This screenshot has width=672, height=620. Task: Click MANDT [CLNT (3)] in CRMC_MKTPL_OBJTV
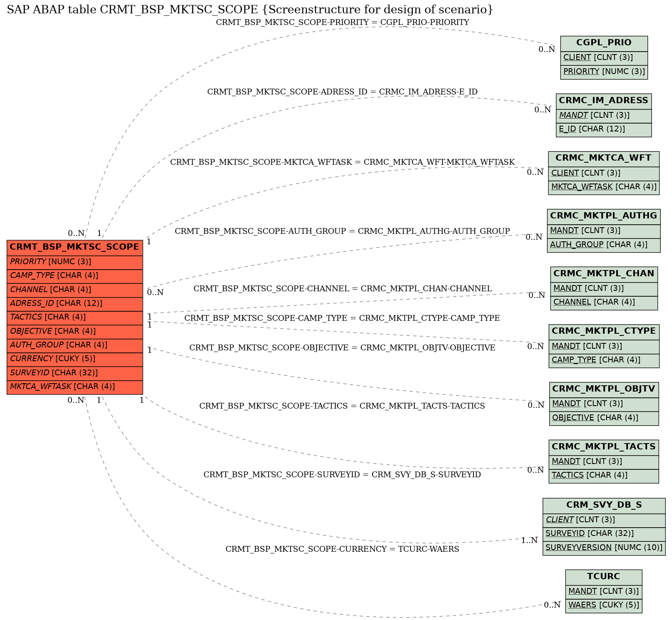[x=604, y=404]
